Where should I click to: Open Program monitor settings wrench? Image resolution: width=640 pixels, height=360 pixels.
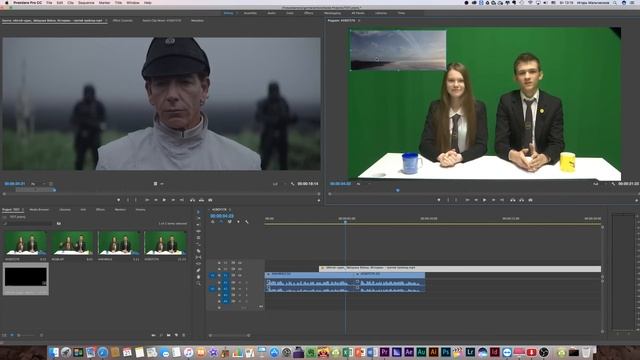(x=613, y=184)
